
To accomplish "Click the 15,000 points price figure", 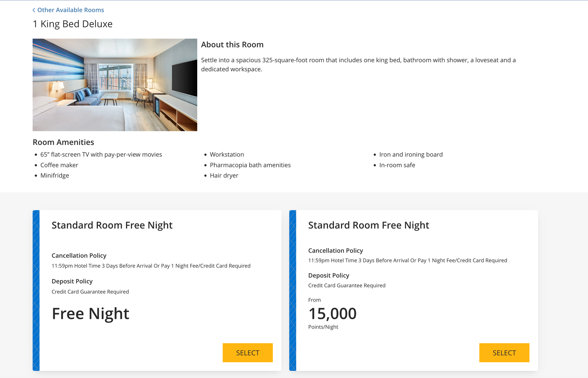I will coord(332,313).
